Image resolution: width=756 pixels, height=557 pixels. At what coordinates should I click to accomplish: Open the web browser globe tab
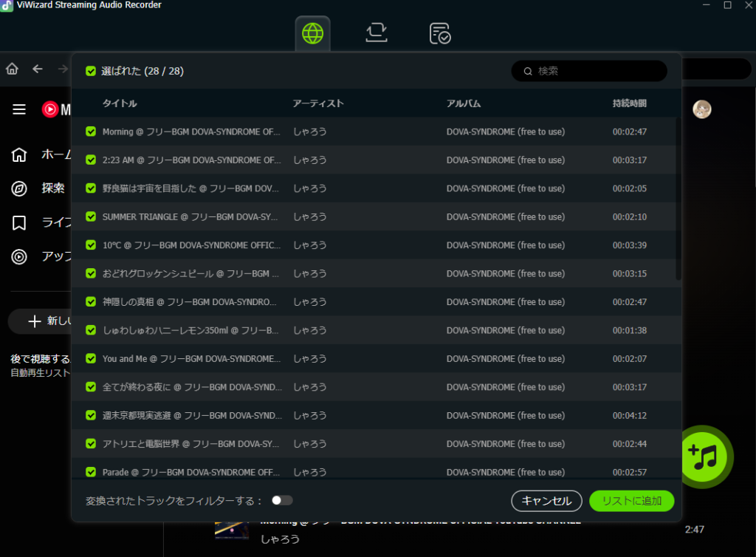(x=312, y=33)
